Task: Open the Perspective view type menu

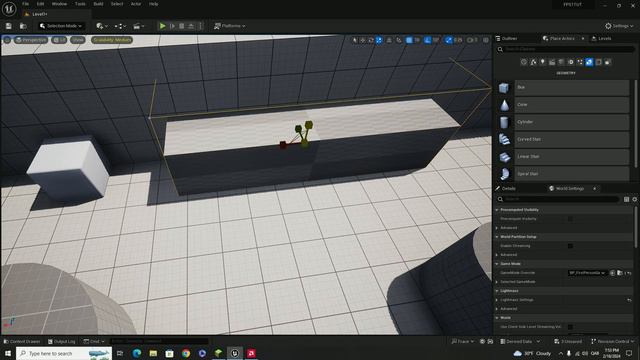Action: 31,40
